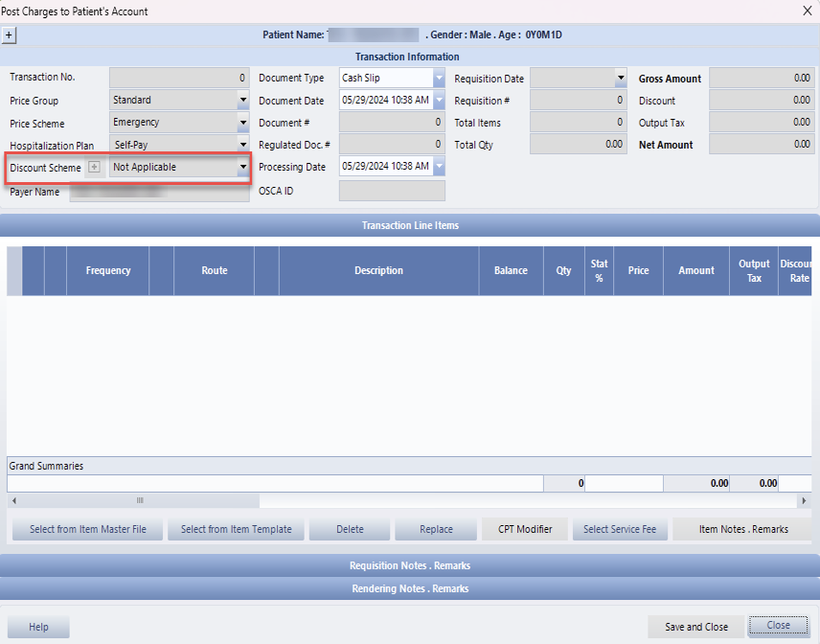820x644 pixels.
Task: Open the Discount Scheme dropdown
Action: click(x=243, y=168)
